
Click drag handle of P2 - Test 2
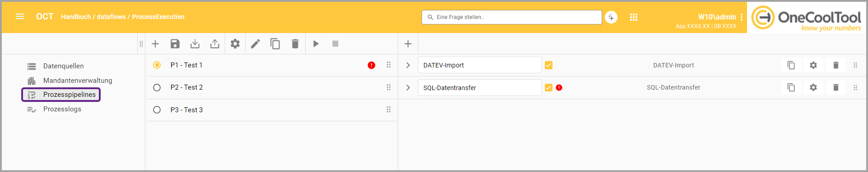[x=389, y=87]
